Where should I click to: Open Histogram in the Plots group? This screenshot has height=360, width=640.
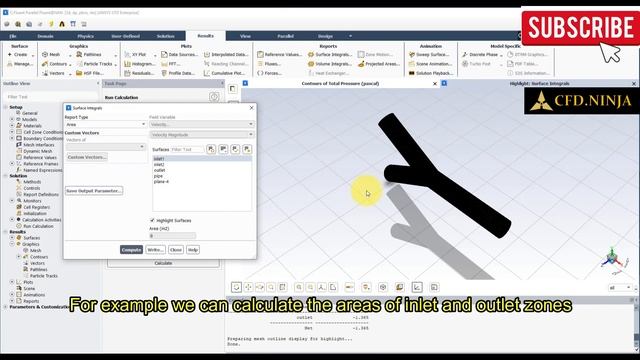pyautogui.click(x=140, y=64)
